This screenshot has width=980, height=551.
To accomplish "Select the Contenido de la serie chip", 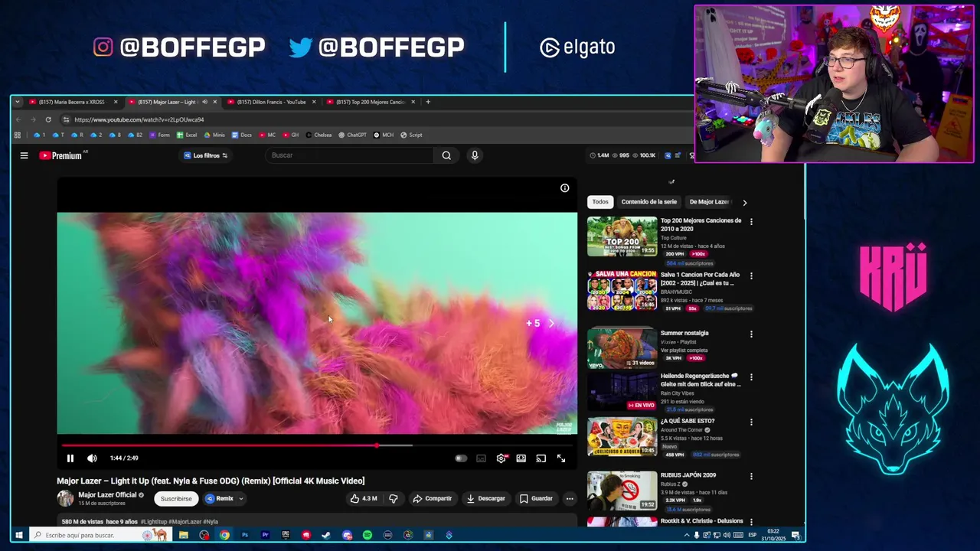I will tap(648, 202).
